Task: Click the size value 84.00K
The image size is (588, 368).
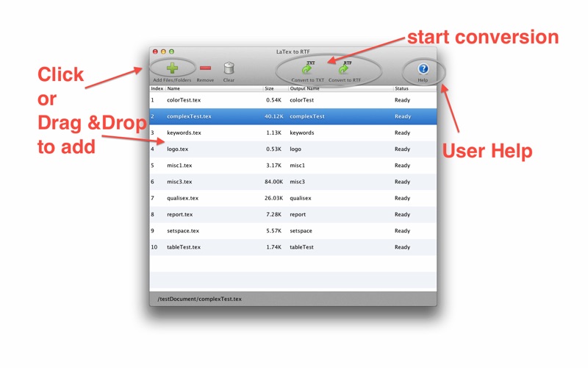Action: click(x=273, y=182)
